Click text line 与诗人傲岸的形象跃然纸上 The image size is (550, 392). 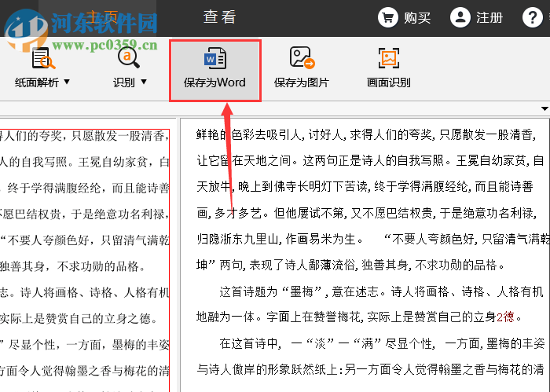point(370,369)
